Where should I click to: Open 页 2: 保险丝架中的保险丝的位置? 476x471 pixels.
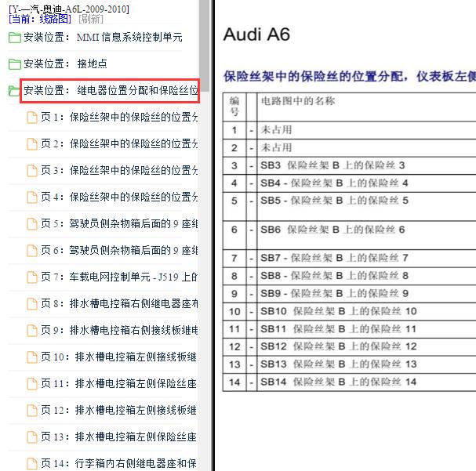119,143
